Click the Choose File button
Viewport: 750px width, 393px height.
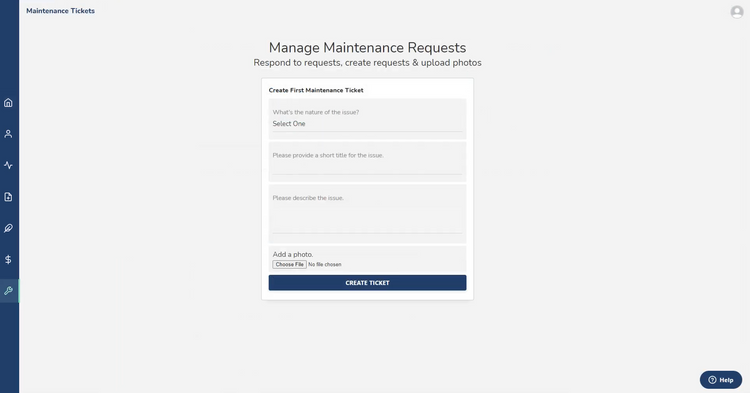click(289, 264)
